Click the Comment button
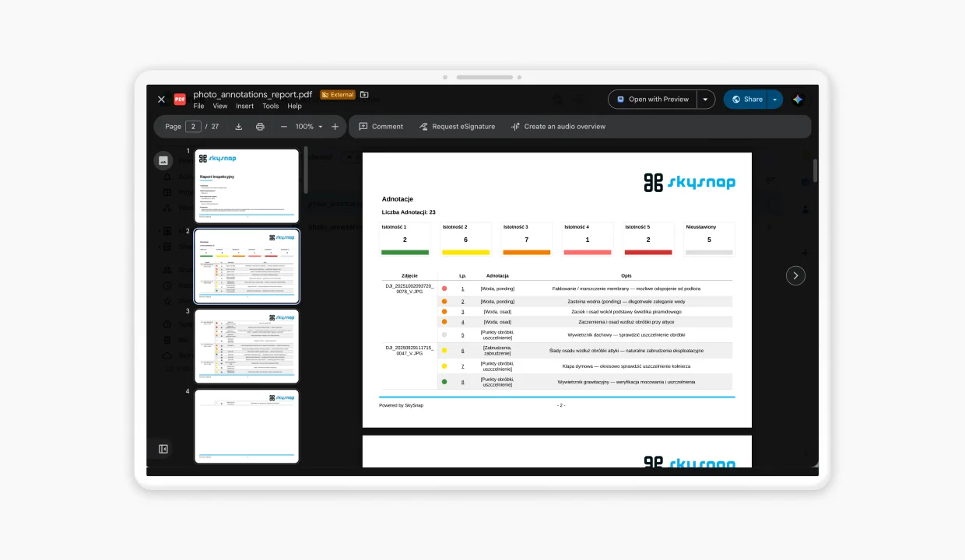Screen dimensions: 965x560 click(x=381, y=127)
